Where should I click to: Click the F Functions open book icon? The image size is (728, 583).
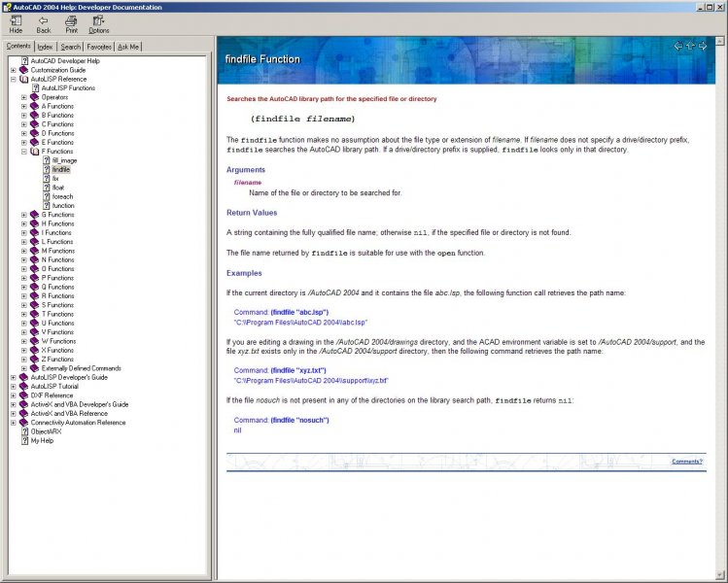pyautogui.click(x=34, y=152)
